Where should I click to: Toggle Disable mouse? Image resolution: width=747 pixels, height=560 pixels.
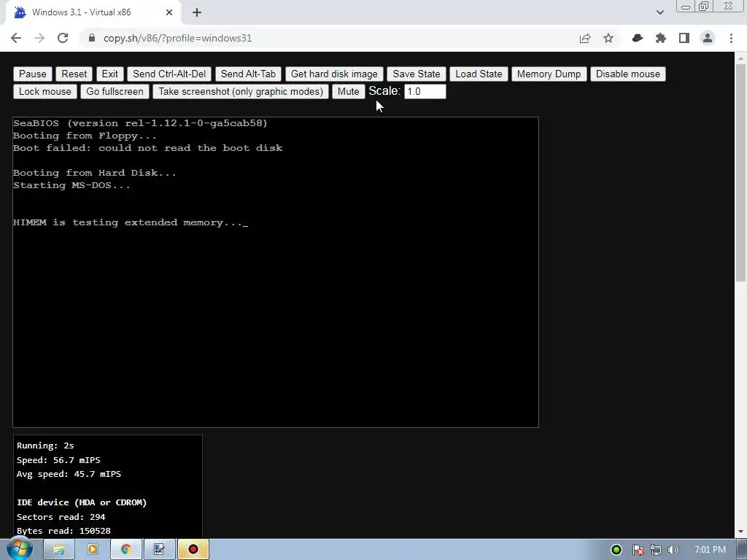[x=628, y=74]
